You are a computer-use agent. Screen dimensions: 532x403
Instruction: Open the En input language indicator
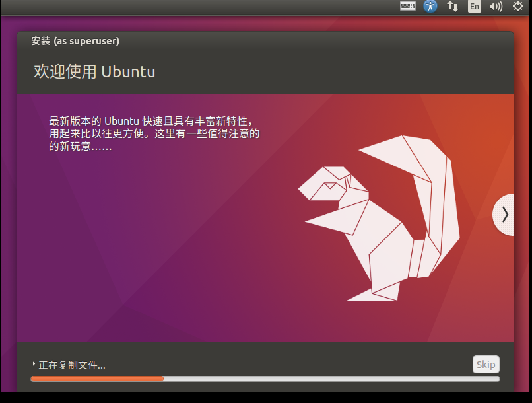click(x=475, y=6)
